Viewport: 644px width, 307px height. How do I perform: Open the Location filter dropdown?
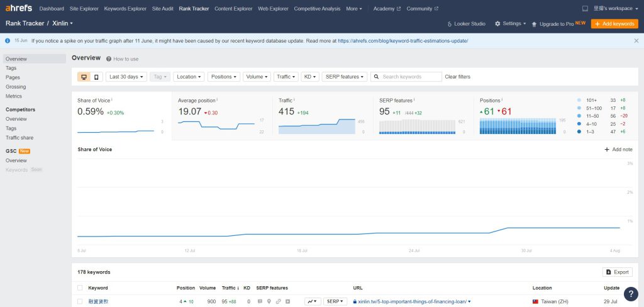coord(189,77)
